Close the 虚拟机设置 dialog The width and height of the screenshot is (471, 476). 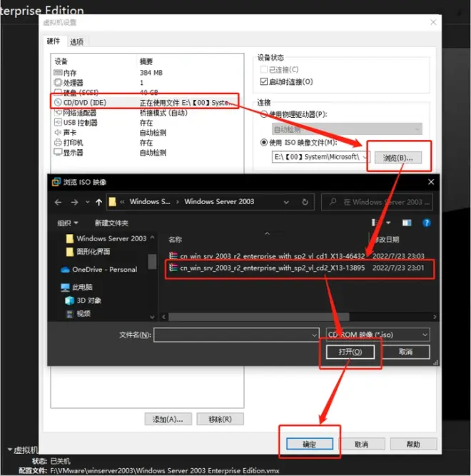tap(433, 22)
